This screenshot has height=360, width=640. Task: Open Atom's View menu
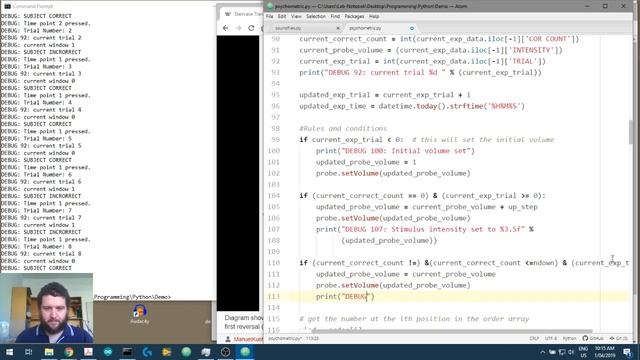[x=296, y=16]
